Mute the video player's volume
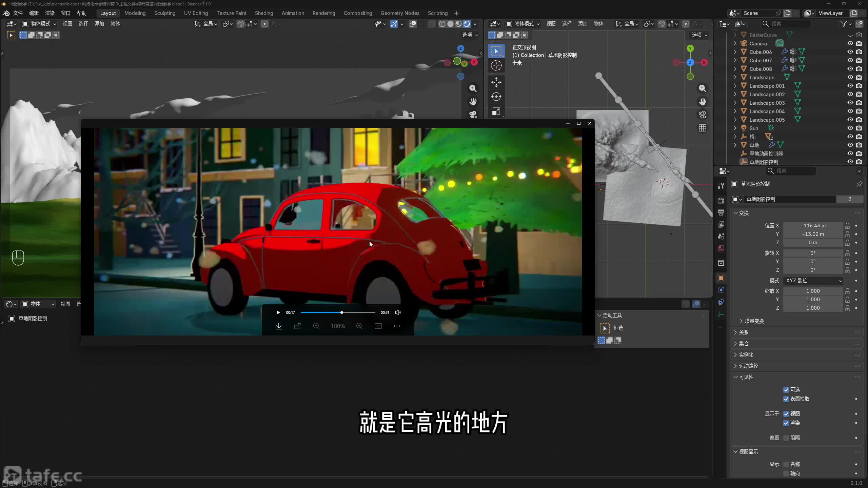 [x=398, y=312]
